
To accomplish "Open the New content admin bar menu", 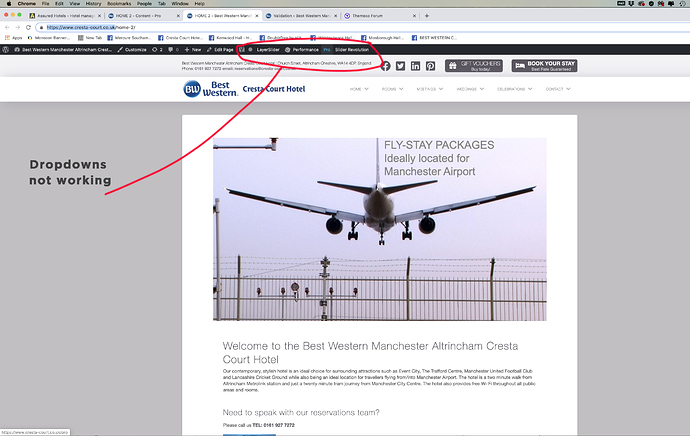I will click(193, 50).
